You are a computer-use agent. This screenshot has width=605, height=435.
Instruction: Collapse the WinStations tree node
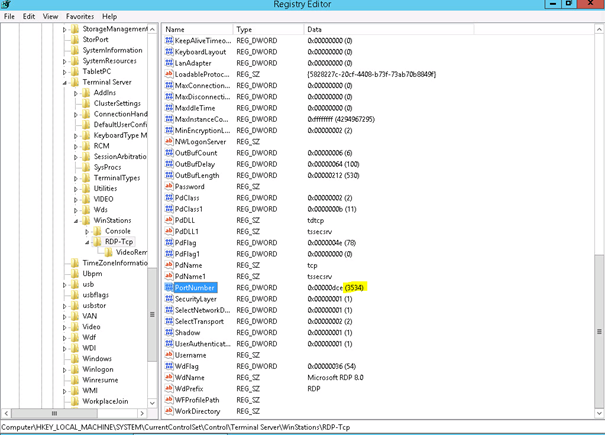(76, 219)
